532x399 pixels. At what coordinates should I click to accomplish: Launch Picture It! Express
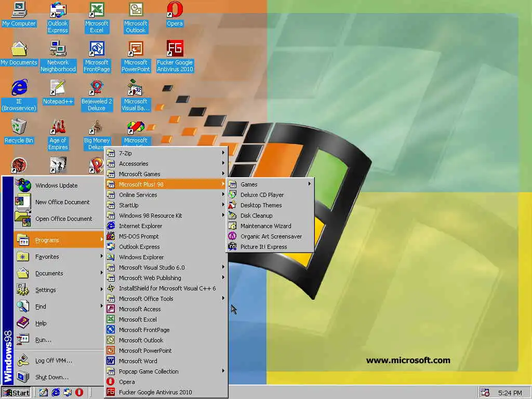coord(270,247)
